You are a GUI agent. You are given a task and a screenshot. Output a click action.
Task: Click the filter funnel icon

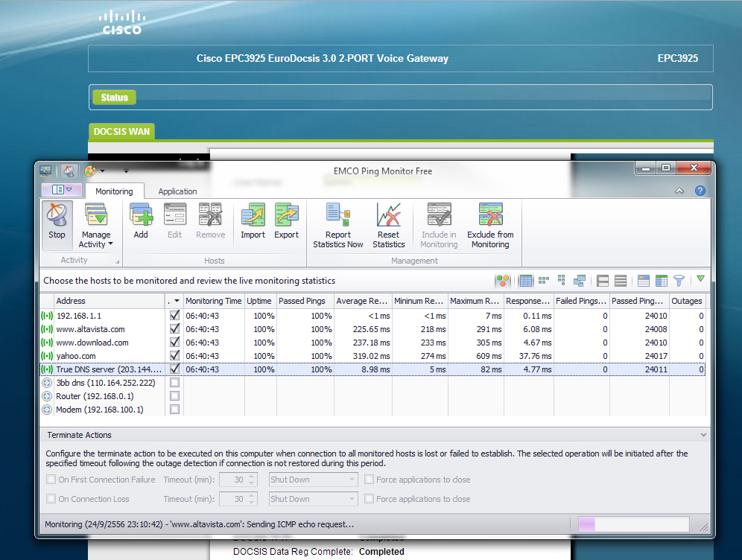pyautogui.click(x=679, y=281)
